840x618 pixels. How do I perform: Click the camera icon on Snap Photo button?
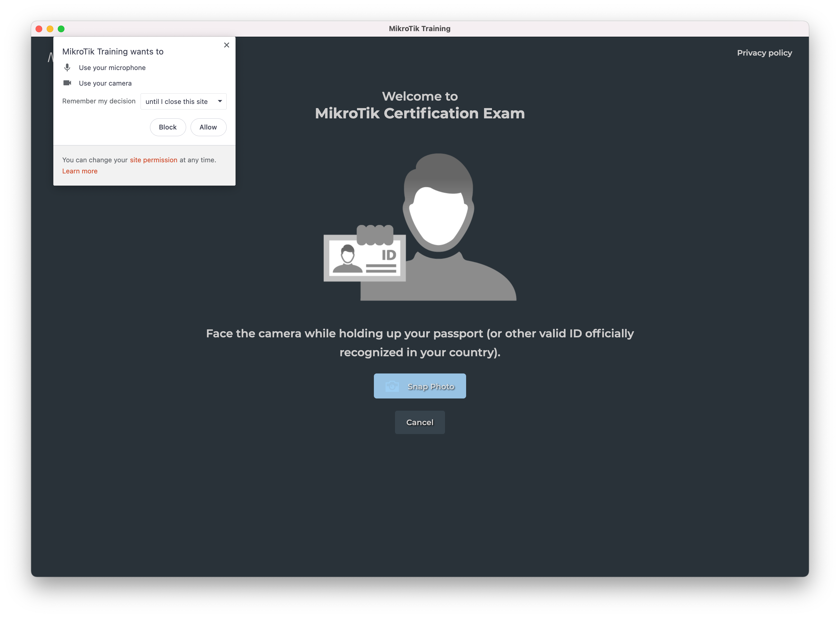392,386
